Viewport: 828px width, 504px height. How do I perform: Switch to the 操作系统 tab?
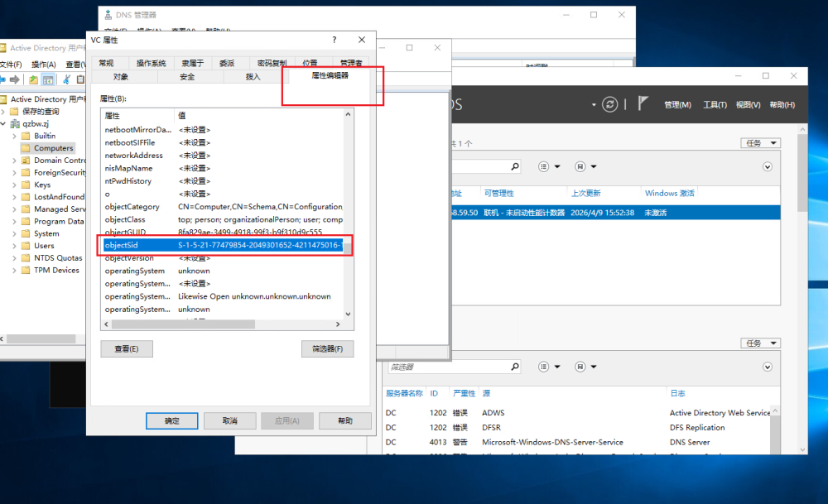tap(152, 64)
